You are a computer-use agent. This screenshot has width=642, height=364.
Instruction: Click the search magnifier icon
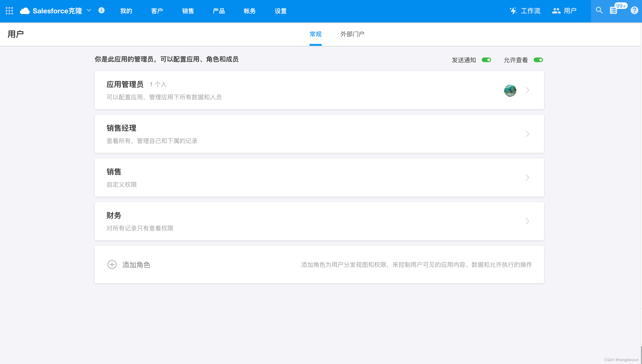coord(599,11)
